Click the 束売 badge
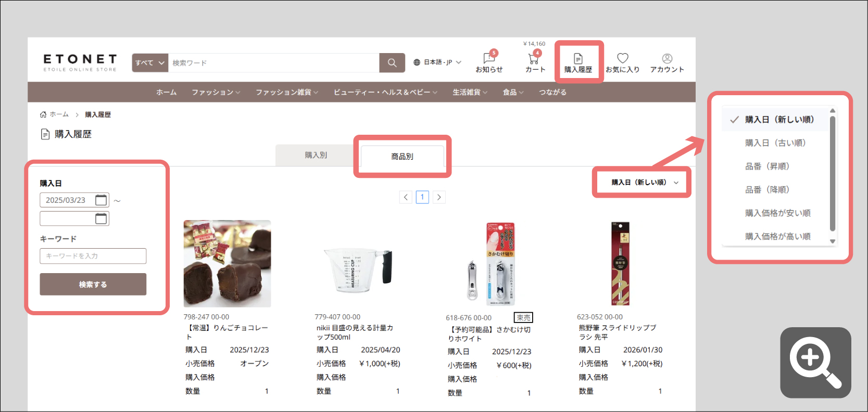Viewport: 868px width, 412px height. click(x=523, y=318)
